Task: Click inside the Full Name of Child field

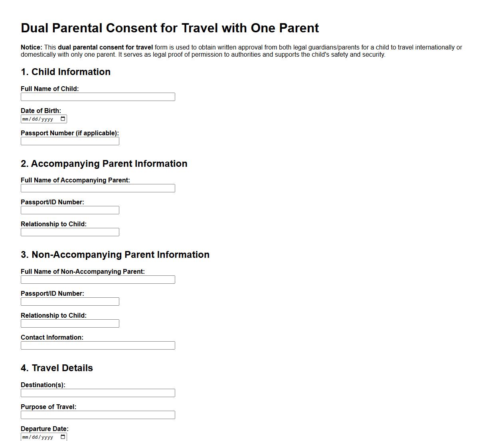Action: coord(98,97)
